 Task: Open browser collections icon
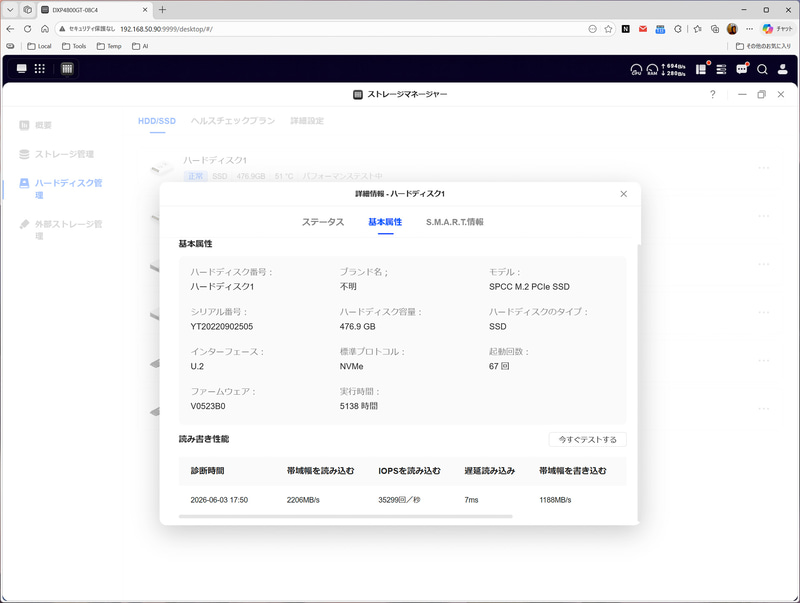click(x=715, y=29)
